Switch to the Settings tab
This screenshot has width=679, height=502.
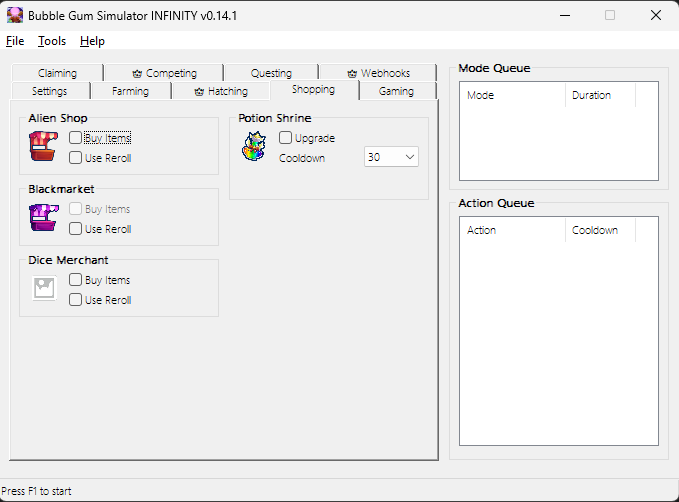[x=50, y=91]
